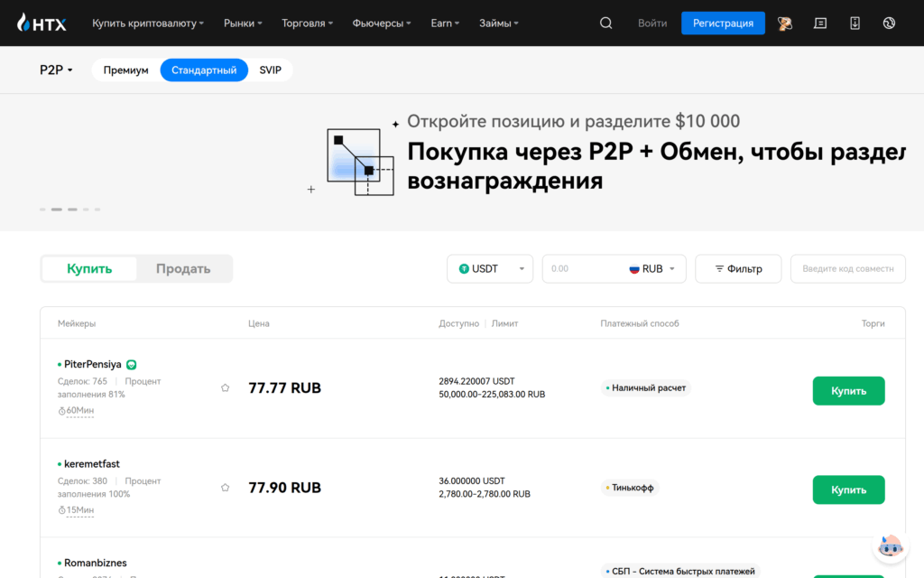Click the Сделок: 765 stat

coord(82,382)
